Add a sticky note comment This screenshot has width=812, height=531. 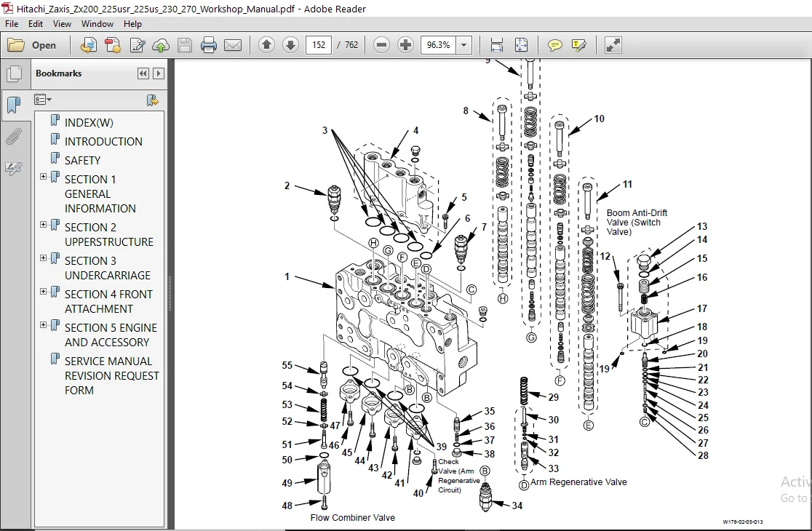(554, 46)
